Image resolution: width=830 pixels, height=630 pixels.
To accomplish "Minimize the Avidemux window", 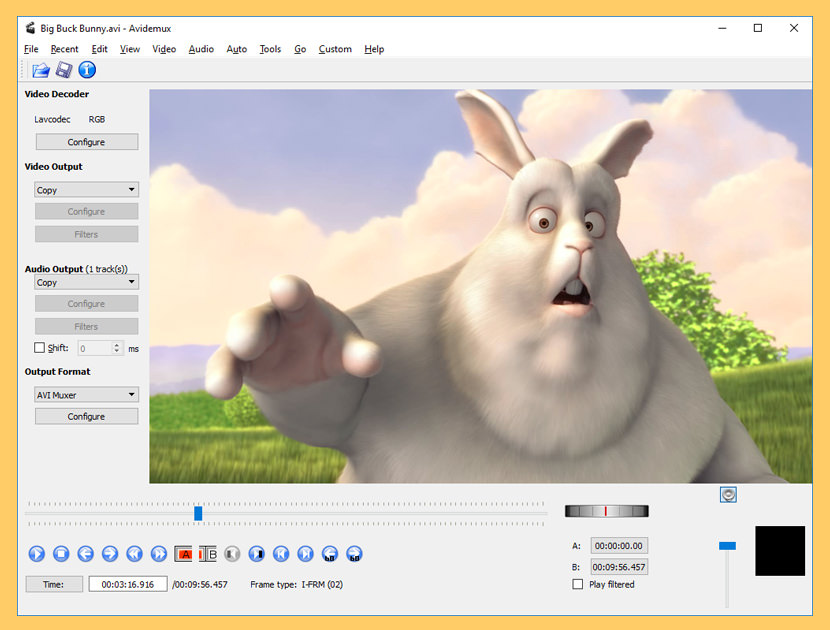I will [723, 28].
